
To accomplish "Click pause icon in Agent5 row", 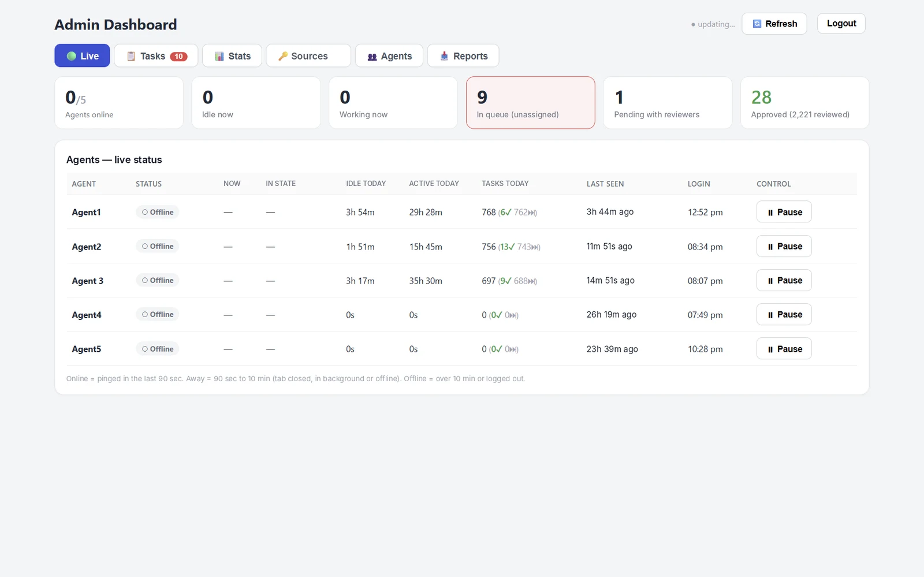I will pyautogui.click(x=770, y=349).
